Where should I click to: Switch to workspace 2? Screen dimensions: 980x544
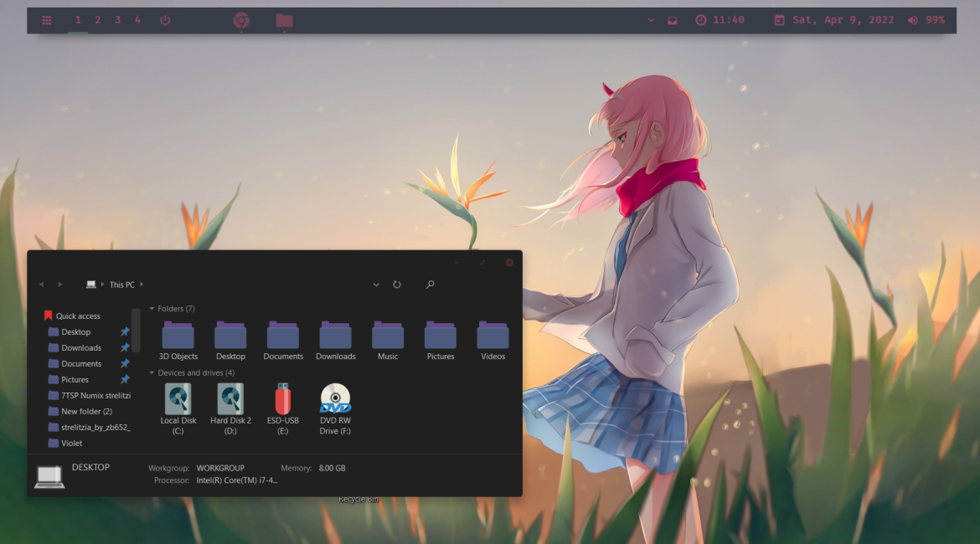coord(97,20)
